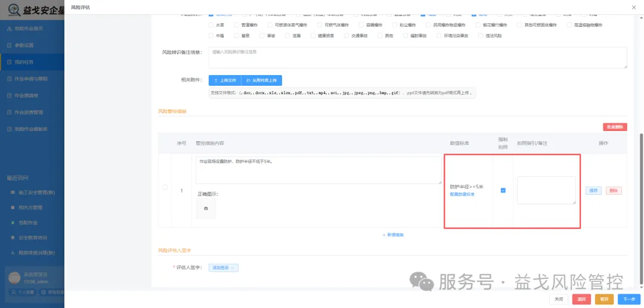This screenshot has width=644, height=308.
Task: Check the 水害 risk checkbox
Action: click(x=211, y=25)
